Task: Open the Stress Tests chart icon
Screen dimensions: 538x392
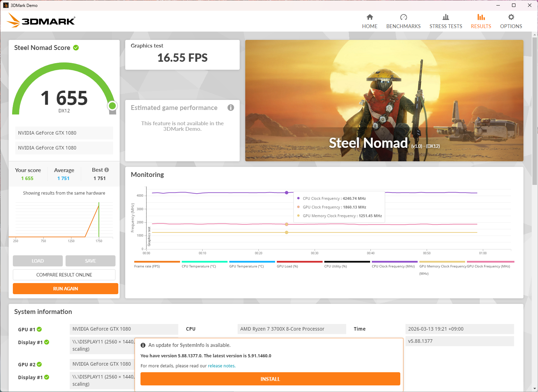Action: pos(446,17)
